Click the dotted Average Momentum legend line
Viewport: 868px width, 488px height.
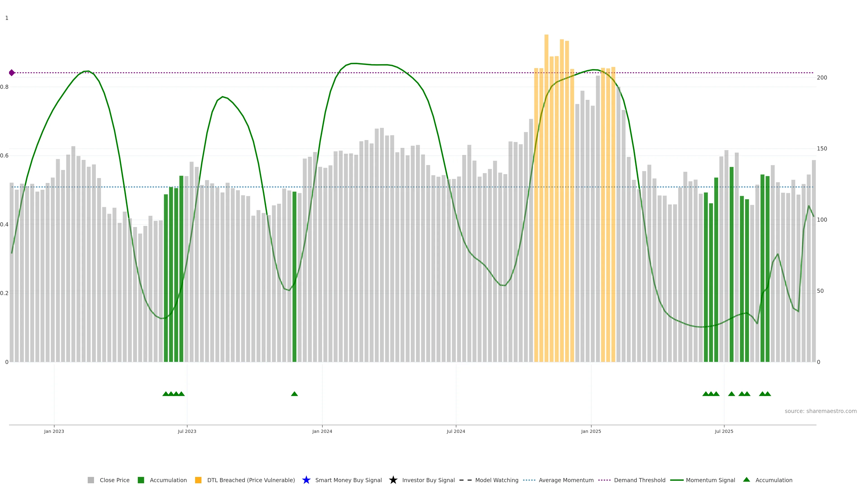tap(529, 480)
